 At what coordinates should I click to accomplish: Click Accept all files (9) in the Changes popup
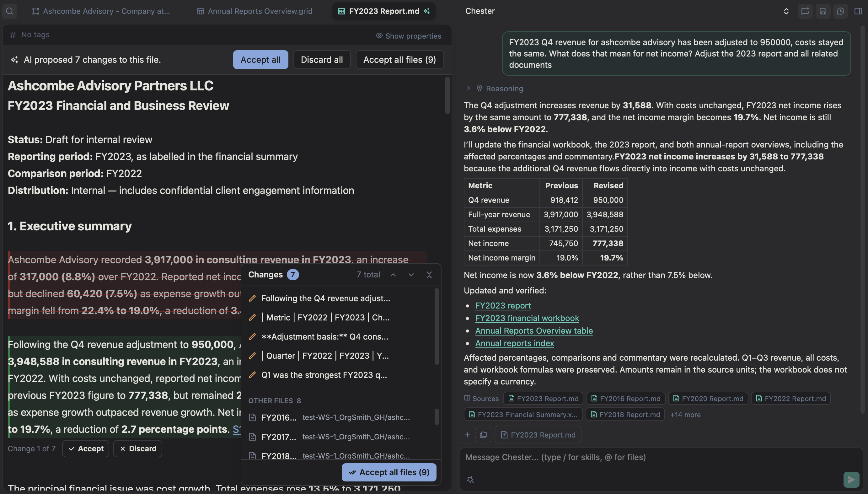[x=389, y=472]
